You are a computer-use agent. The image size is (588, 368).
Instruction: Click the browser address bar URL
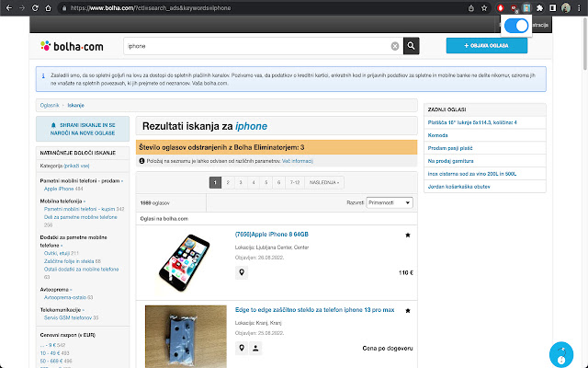coord(151,8)
